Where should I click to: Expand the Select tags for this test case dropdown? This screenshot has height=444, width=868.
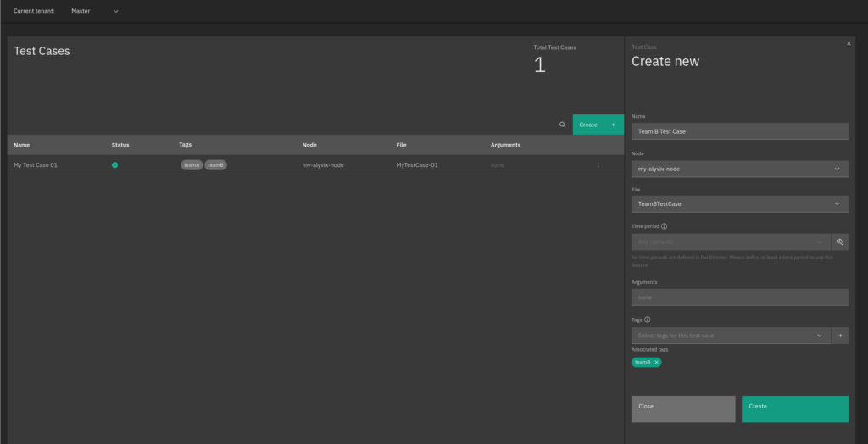tap(730, 336)
